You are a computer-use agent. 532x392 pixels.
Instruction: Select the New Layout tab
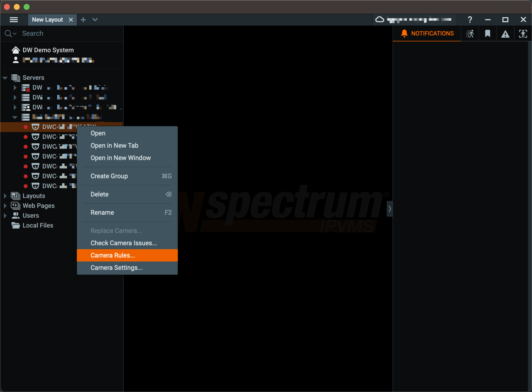[x=47, y=20]
